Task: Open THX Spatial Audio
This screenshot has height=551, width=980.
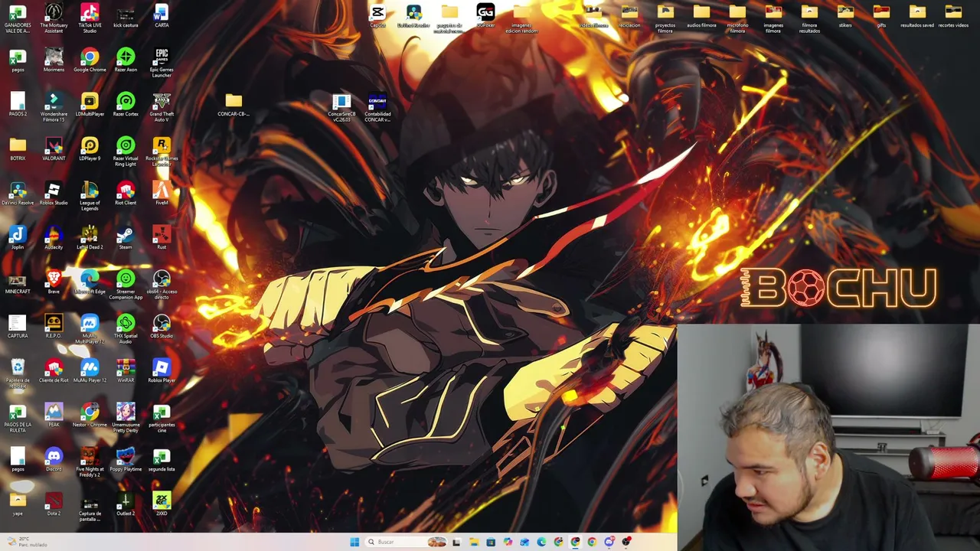Action: click(x=126, y=329)
